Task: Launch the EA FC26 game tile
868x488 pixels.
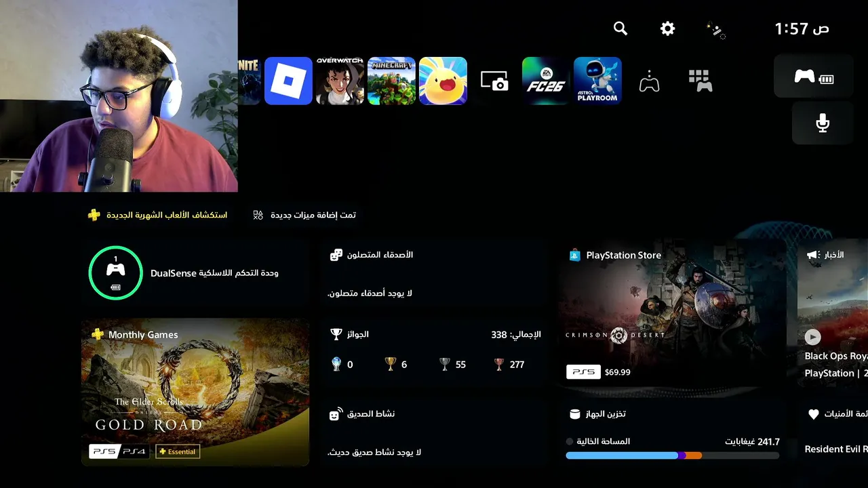Action: coord(546,81)
